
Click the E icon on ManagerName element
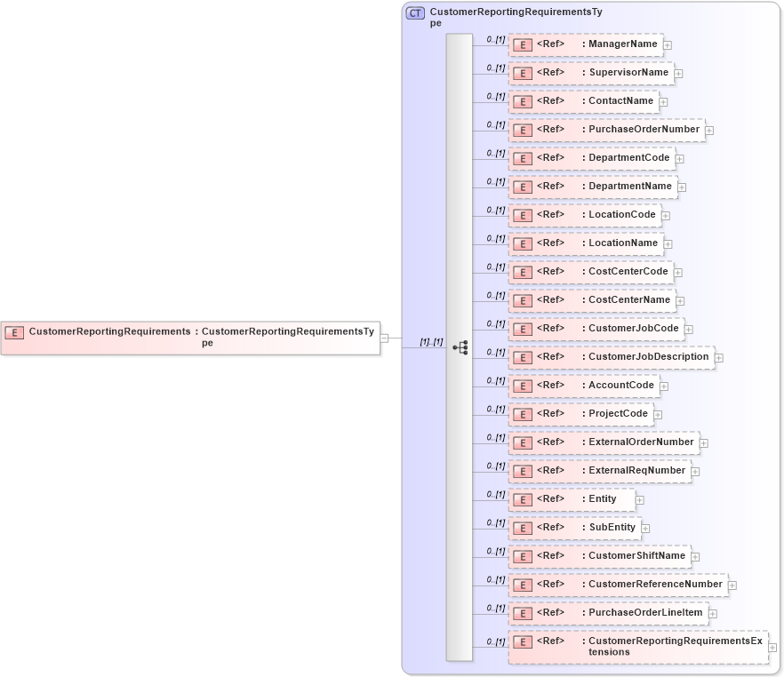[523, 44]
